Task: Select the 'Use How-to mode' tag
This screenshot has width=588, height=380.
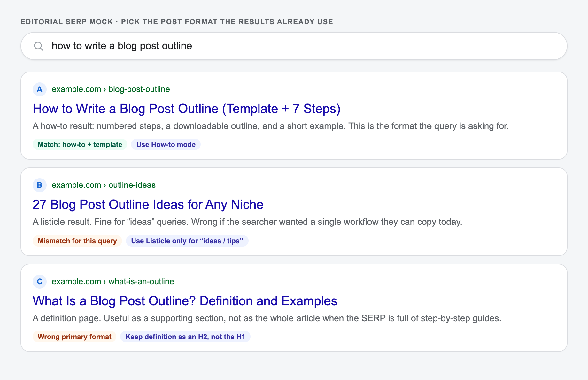Action: (x=166, y=144)
